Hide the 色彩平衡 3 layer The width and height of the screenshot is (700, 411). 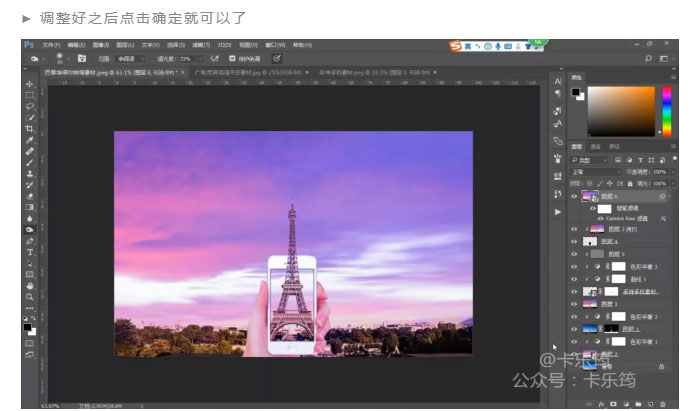coord(573,268)
